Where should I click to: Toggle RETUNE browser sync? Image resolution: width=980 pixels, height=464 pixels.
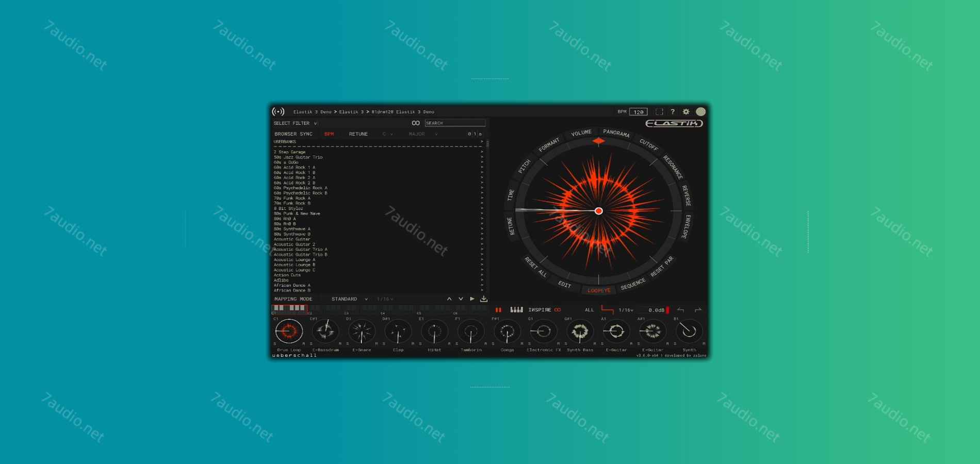click(358, 134)
